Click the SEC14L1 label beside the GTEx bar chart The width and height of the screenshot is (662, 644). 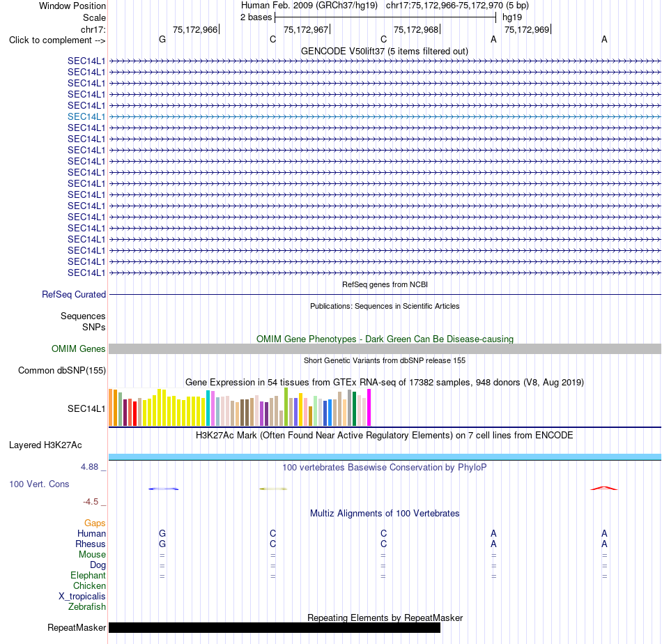tap(86, 408)
